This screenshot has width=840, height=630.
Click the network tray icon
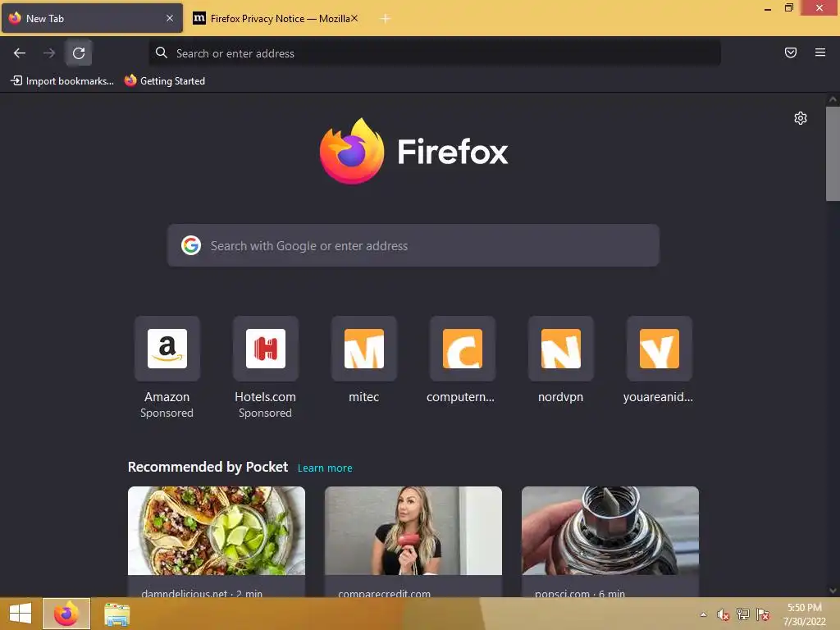[x=743, y=614]
